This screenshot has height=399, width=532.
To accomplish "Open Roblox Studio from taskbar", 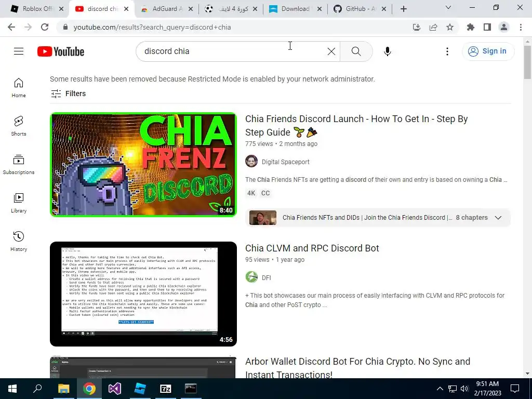I will [140, 389].
